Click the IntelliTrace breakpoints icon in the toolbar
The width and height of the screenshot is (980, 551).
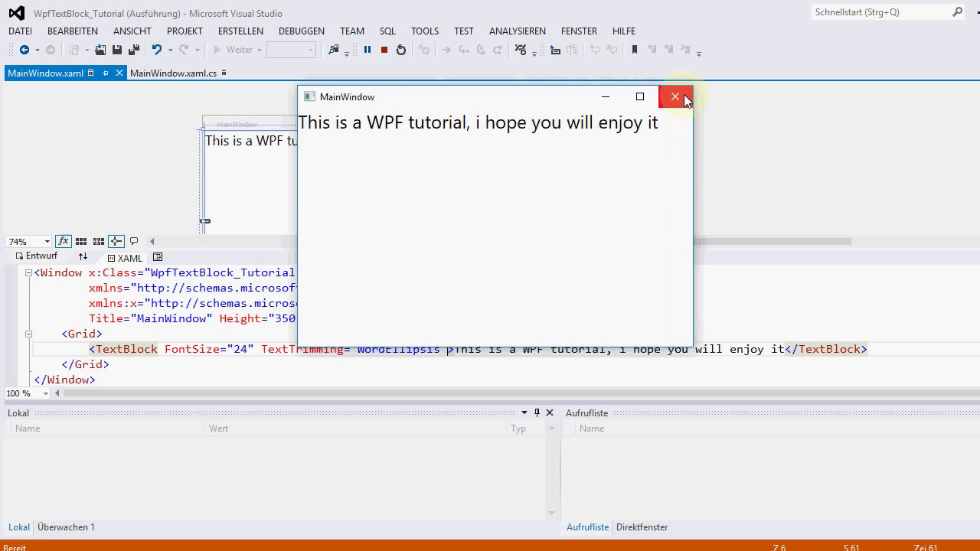click(x=521, y=50)
